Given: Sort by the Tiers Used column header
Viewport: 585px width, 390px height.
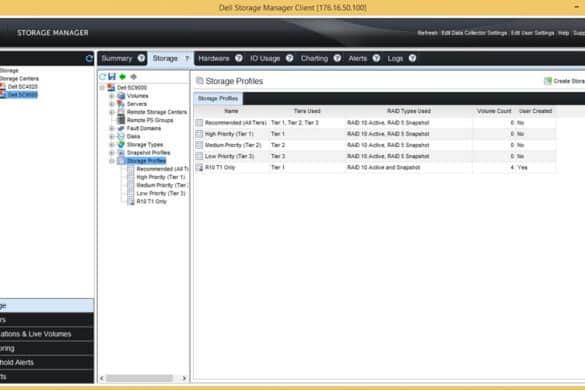Looking at the screenshot, I should click(307, 111).
